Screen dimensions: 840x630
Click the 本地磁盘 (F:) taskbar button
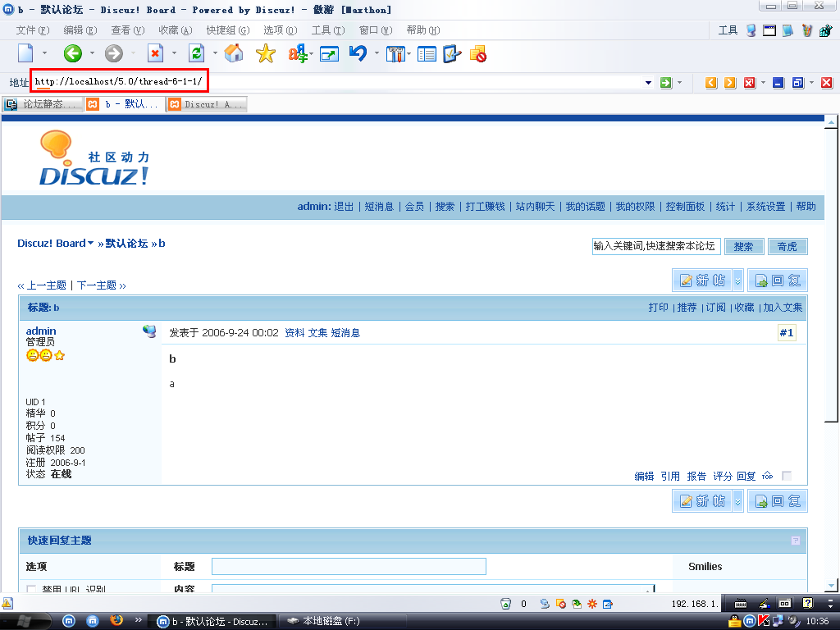(x=343, y=622)
